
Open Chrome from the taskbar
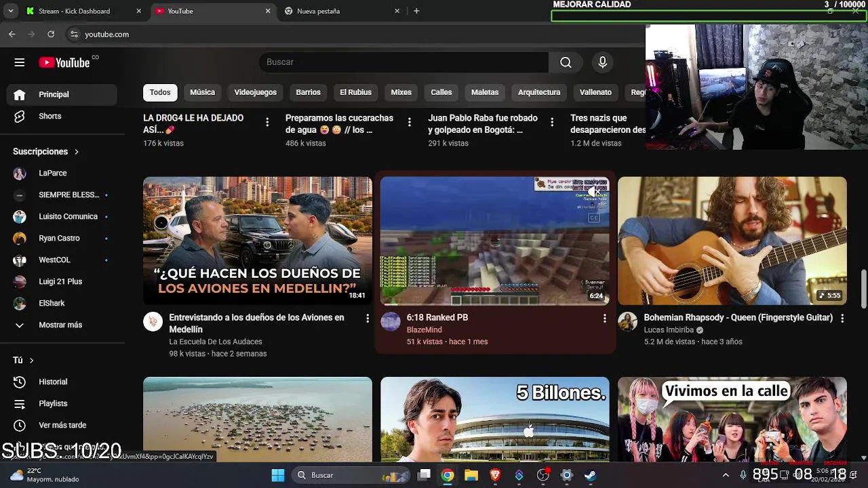pos(448,475)
